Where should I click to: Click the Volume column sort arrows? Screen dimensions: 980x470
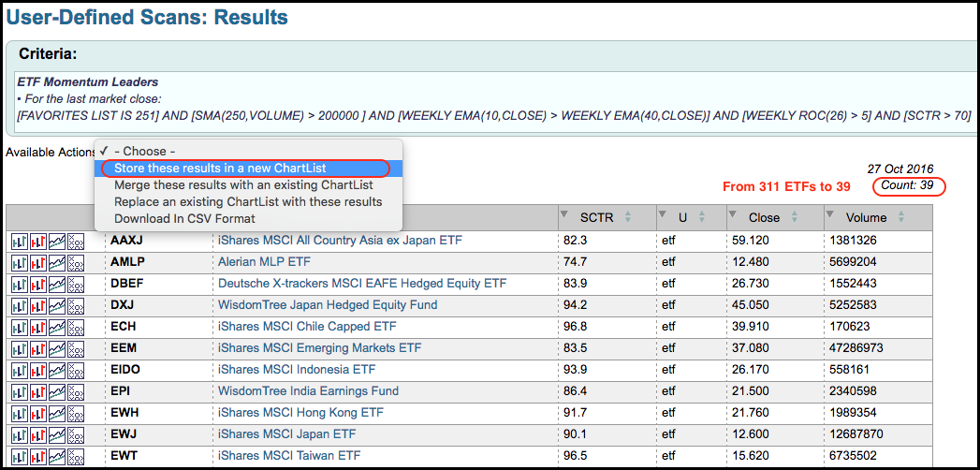click(x=900, y=217)
